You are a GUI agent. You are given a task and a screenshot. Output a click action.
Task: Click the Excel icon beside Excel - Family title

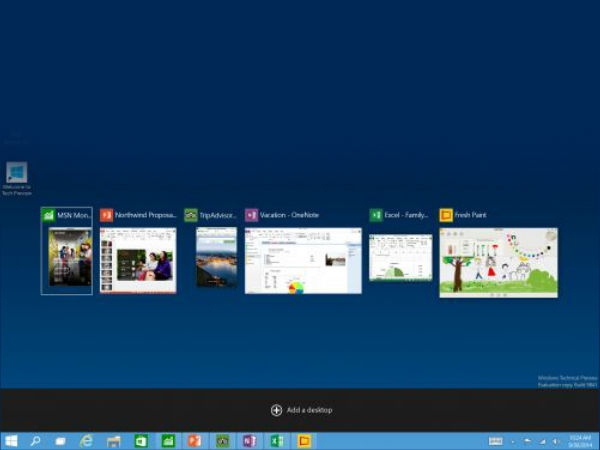pyautogui.click(x=376, y=215)
